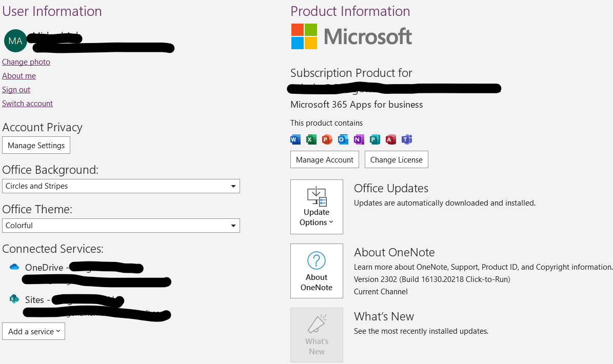Open About OneNote details
Screen dimensions: 613x364
317,271
